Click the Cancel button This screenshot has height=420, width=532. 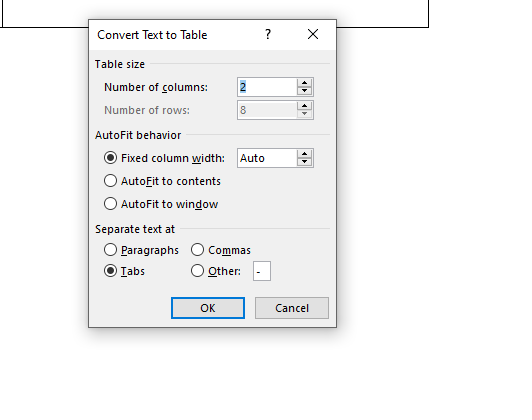(x=292, y=308)
